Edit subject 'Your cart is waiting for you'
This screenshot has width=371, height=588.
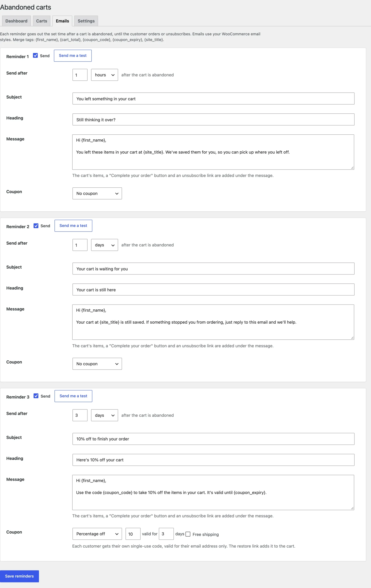(x=213, y=269)
